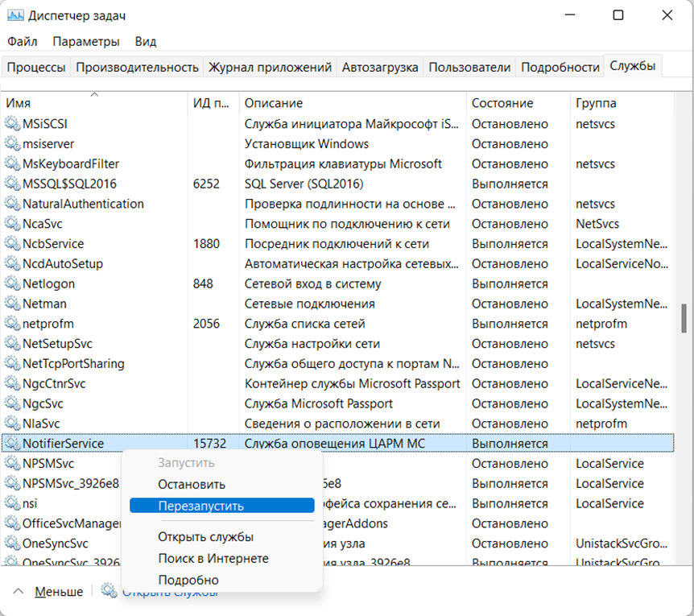This screenshot has width=694, height=616.
Task: Collapse Task Manager with the Меньше chevron
Action: (x=19, y=591)
